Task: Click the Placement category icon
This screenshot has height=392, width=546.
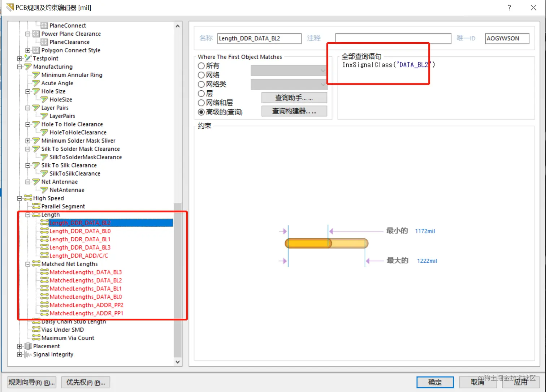Action: pyautogui.click(x=28, y=346)
